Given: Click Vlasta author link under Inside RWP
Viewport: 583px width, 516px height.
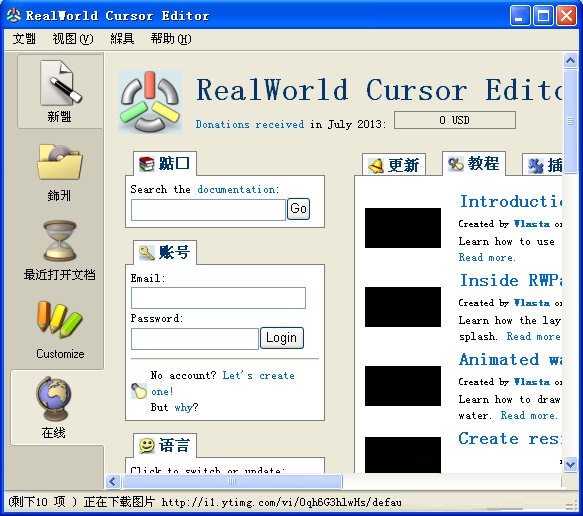Looking at the screenshot, I should (532, 303).
